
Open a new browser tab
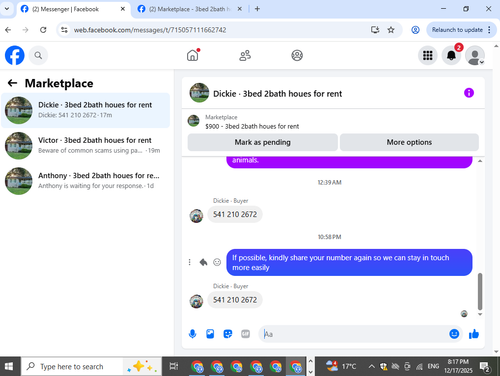pos(257,9)
